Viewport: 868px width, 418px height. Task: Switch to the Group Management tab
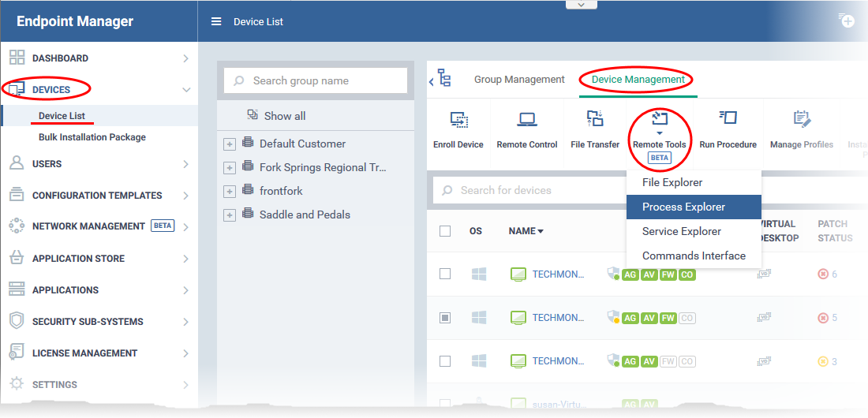click(x=519, y=79)
